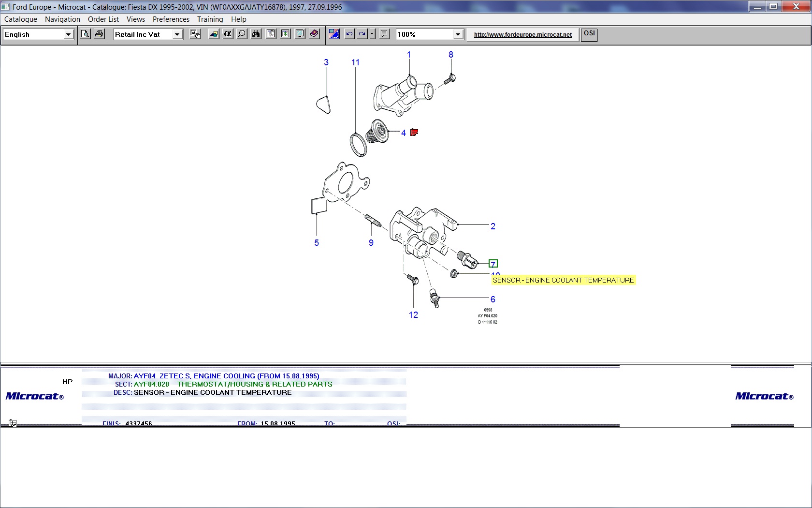
Task: Click the round seal ring drawing for part 11
Action: tap(358, 145)
